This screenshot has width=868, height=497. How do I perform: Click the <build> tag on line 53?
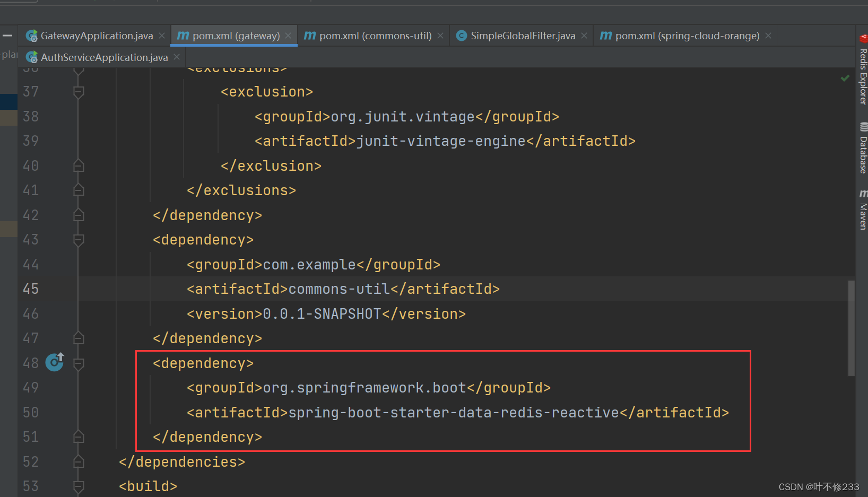[x=148, y=486]
